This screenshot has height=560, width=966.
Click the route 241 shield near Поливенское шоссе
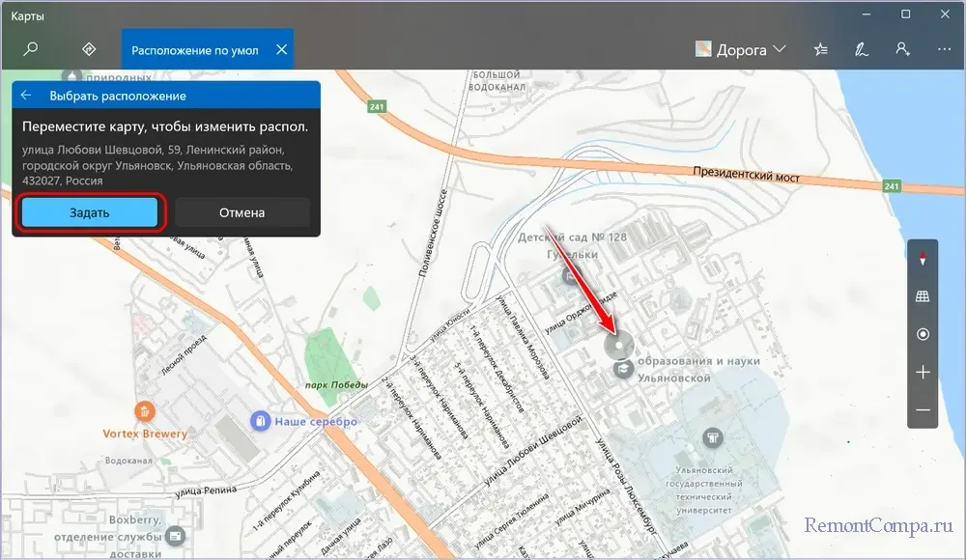pyautogui.click(x=377, y=106)
